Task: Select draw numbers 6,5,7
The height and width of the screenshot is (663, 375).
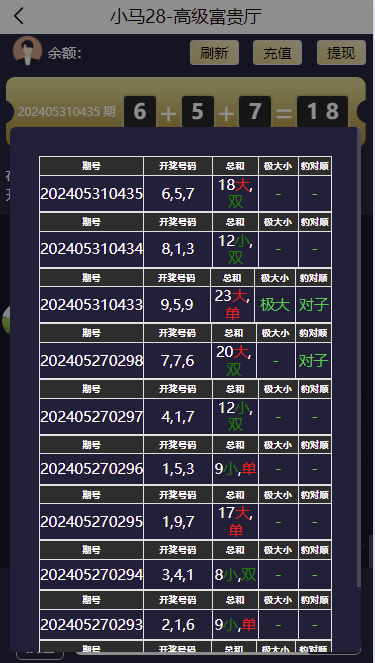Action: 178,194
